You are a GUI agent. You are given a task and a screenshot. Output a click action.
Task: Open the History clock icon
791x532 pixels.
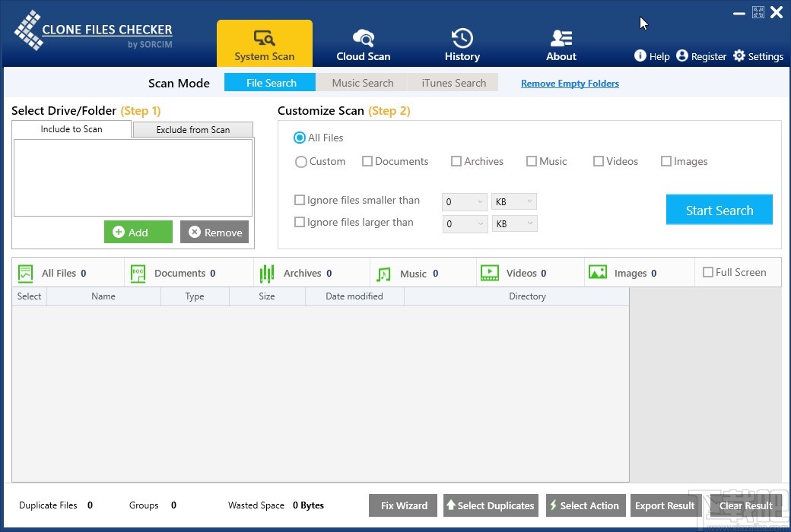click(462, 38)
